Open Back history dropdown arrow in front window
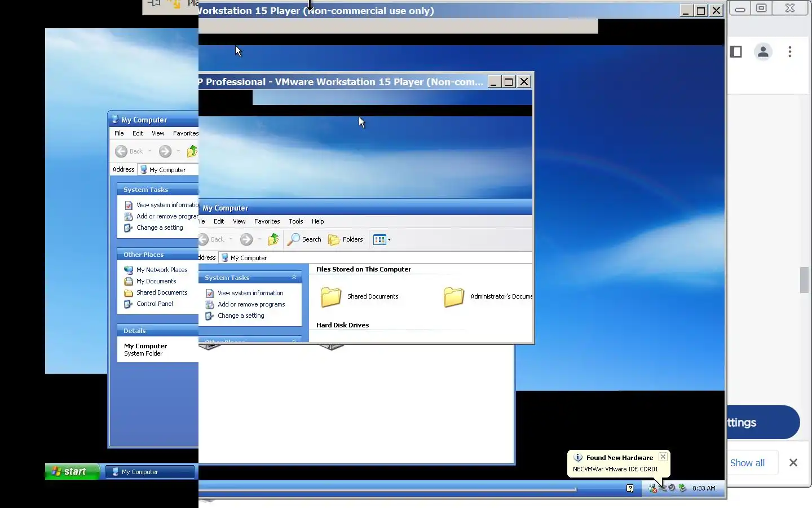This screenshot has width=812, height=508. (231, 239)
